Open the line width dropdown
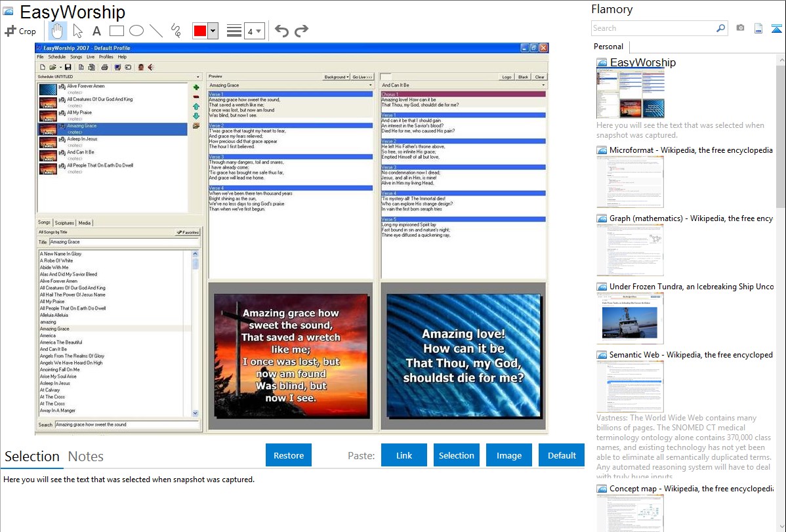 coord(254,31)
